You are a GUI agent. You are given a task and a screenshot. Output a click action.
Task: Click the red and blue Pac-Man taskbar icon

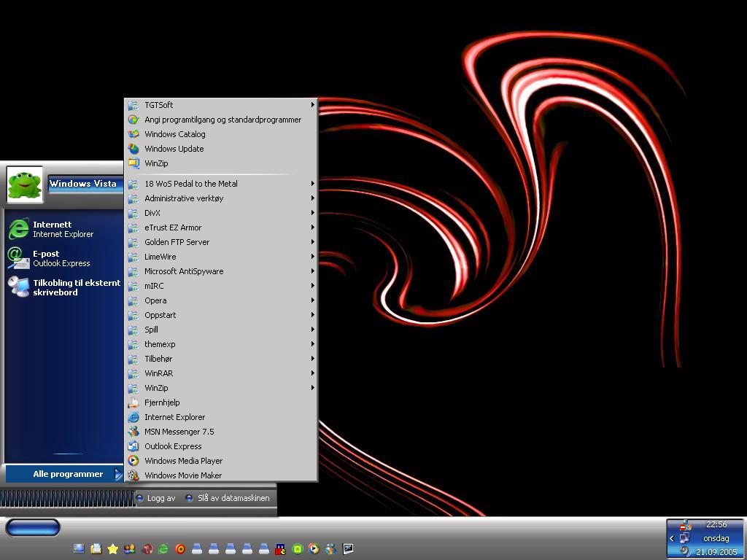[x=281, y=549]
